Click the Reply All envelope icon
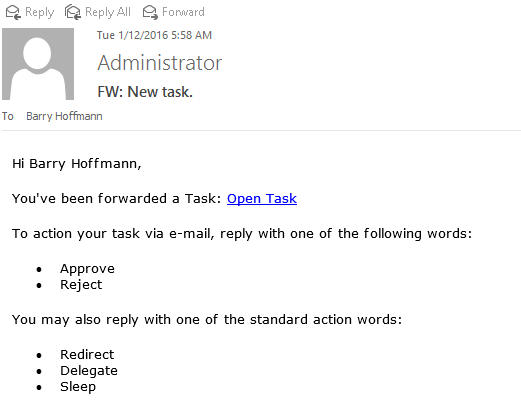Viewport: 521px width, 410px height. pos(73,12)
